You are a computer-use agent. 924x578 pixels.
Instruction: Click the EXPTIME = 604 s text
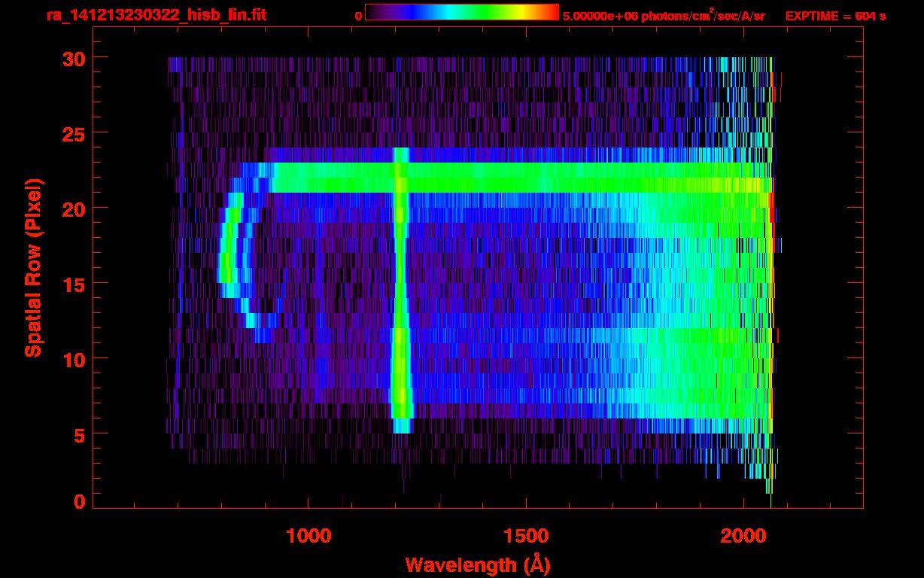835,16
